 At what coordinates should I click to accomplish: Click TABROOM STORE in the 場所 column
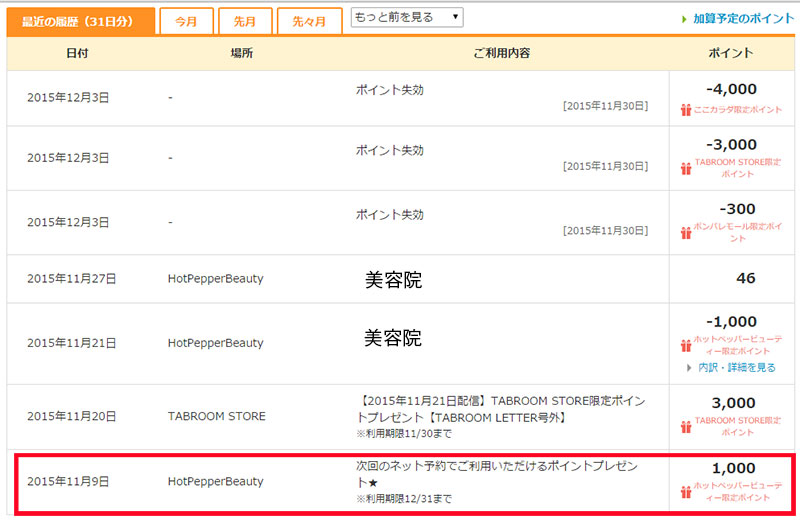tap(217, 417)
